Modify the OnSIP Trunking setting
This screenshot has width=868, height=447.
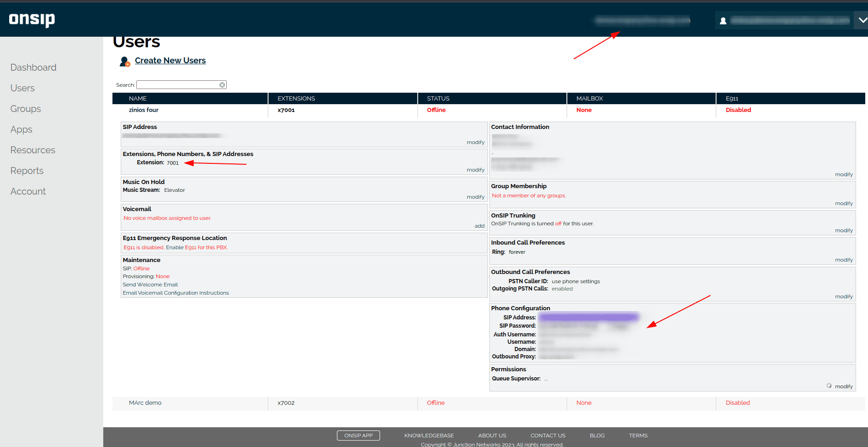click(x=844, y=230)
